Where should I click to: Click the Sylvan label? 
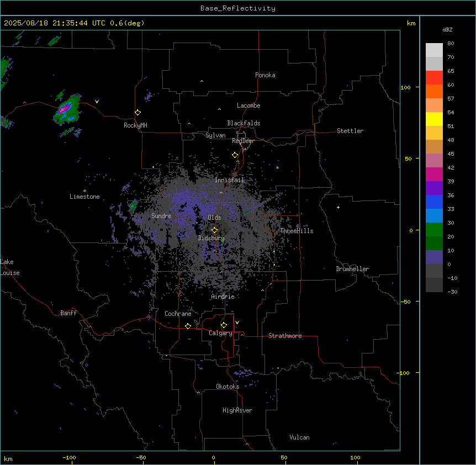(215, 135)
